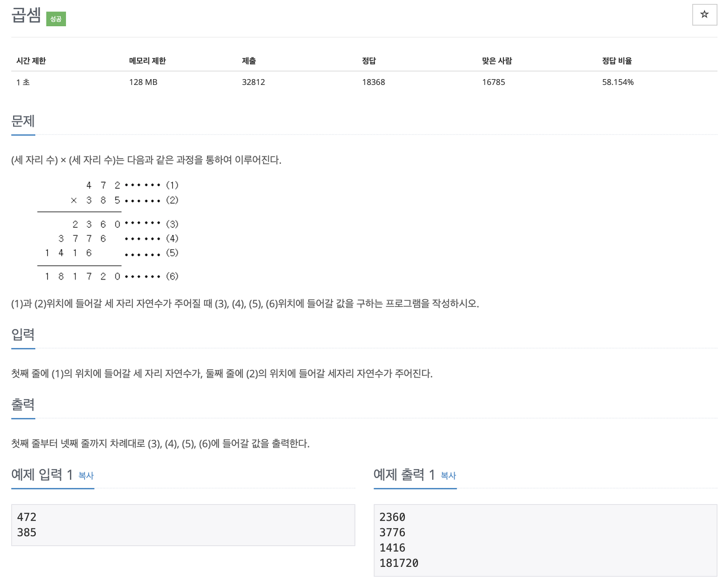Click the 출력 section heading
This screenshot has height=584, width=728.
(22, 405)
